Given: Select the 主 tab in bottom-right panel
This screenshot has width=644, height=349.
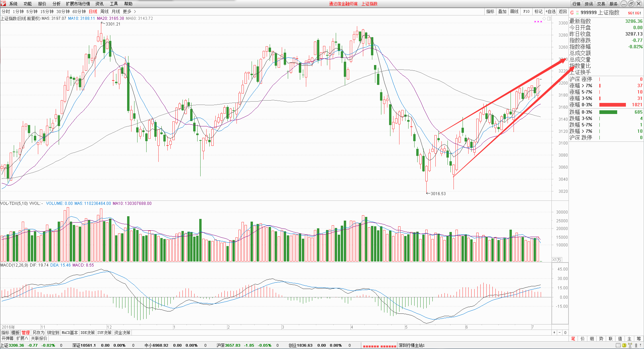Looking at the screenshot, I should coord(630,339).
